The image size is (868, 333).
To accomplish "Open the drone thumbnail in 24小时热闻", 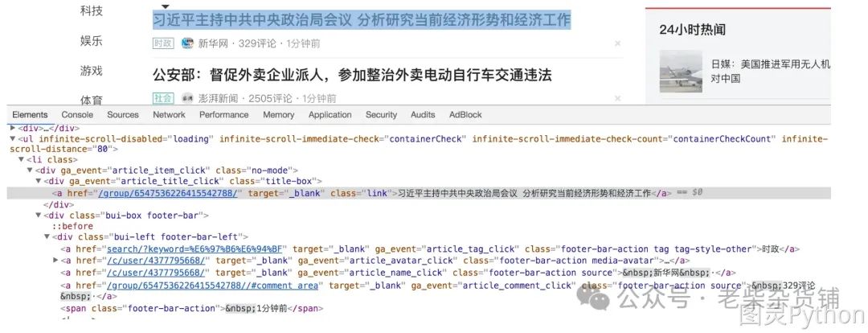I will tap(681, 71).
